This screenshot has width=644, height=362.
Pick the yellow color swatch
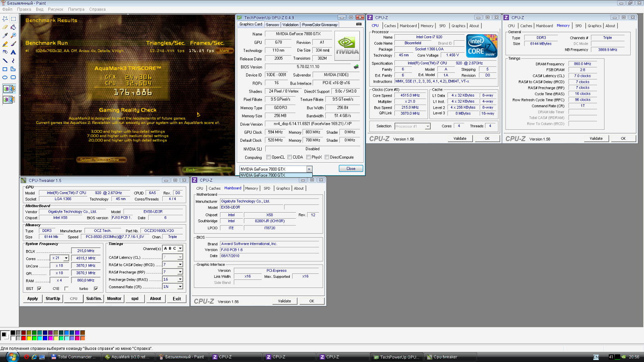point(29,338)
